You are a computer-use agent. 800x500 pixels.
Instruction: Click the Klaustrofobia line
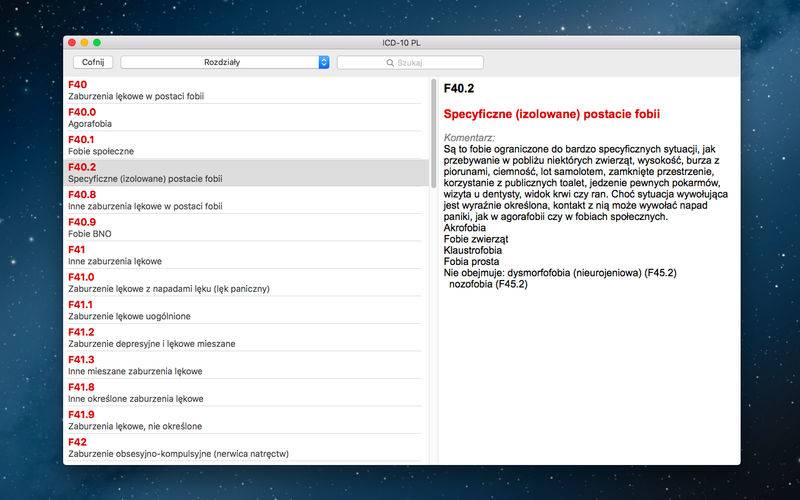coord(473,251)
